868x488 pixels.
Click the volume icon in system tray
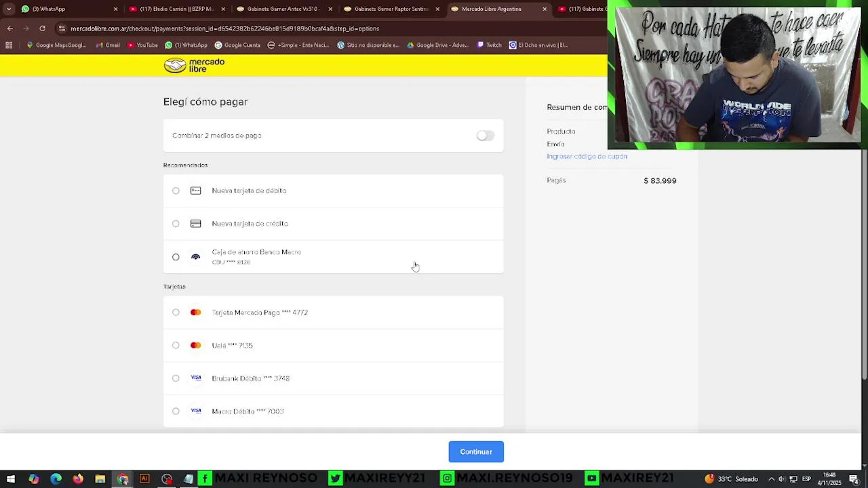(x=782, y=479)
